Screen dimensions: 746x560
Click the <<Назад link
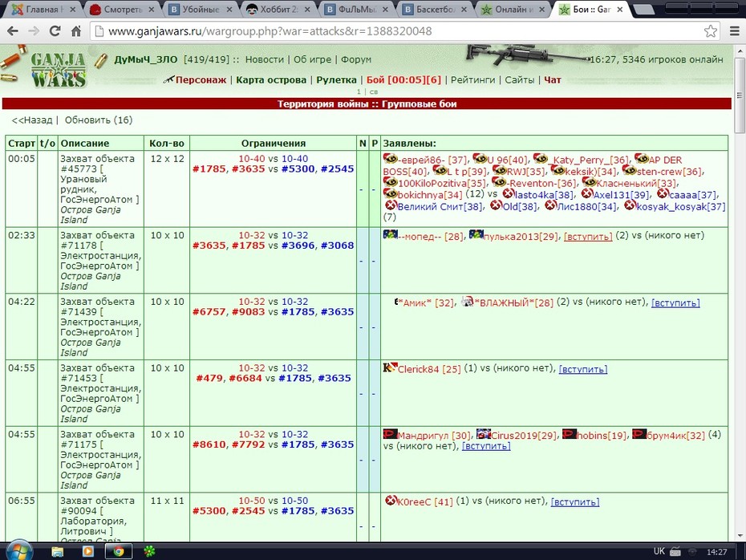point(32,120)
